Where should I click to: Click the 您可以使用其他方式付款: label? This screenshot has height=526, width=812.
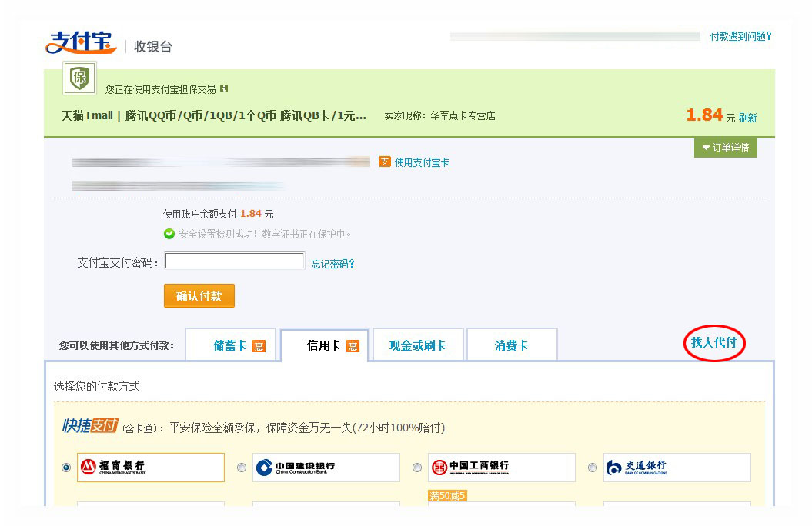pyautogui.click(x=116, y=345)
